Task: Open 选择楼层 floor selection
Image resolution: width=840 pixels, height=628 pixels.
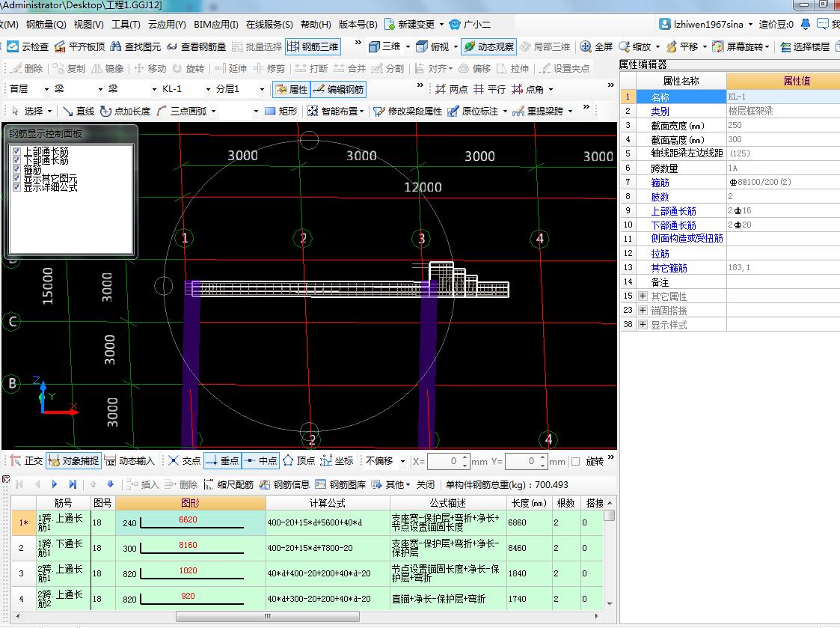Action: point(805,46)
